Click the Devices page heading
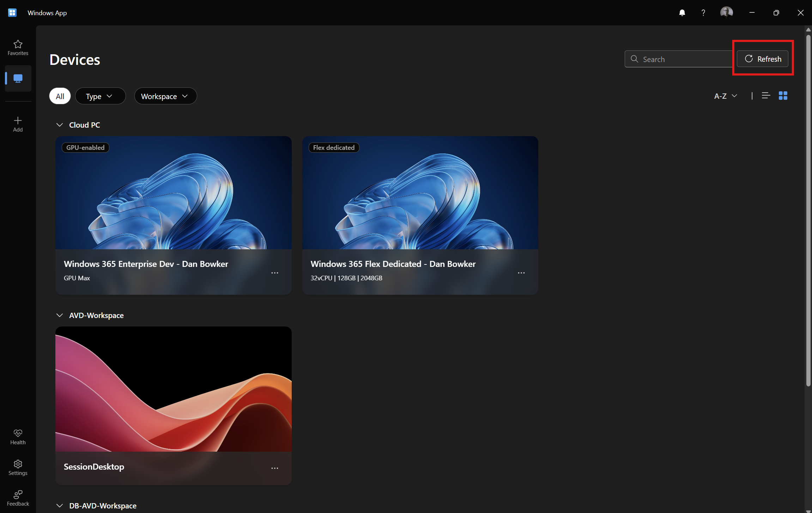The image size is (812, 513). 75,60
